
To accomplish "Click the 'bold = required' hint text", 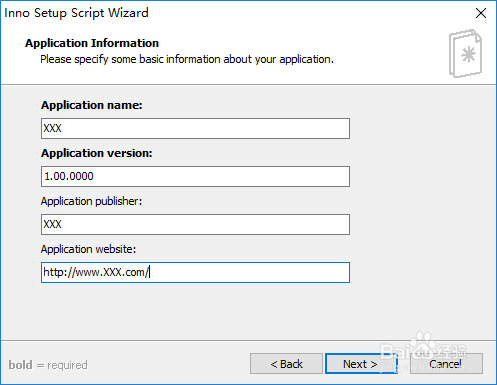I will pyautogui.click(x=48, y=365).
